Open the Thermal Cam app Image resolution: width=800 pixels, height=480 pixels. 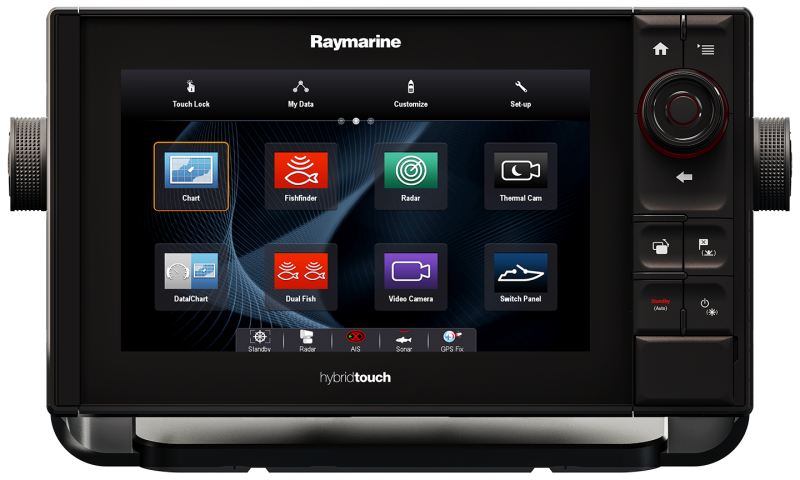tap(520, 176)
